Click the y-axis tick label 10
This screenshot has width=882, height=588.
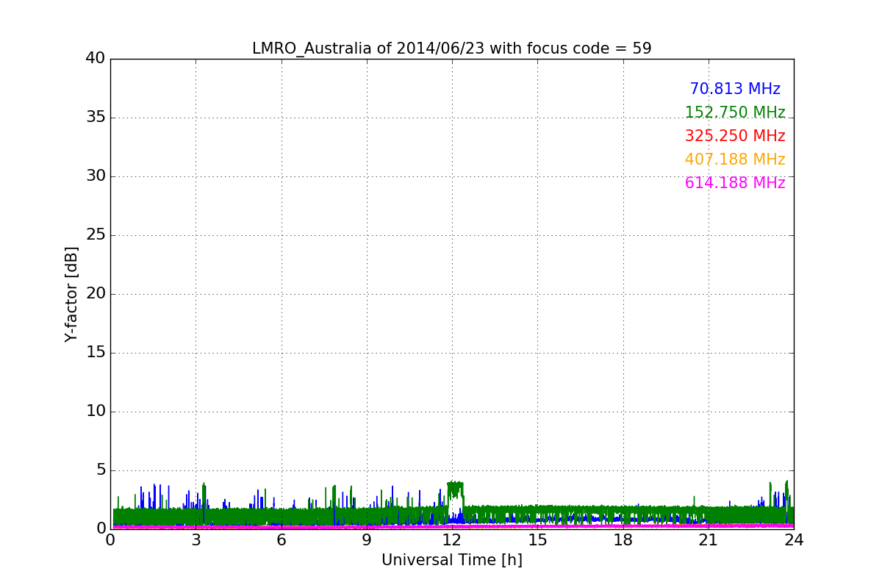pyautogui.click(x=96, y=412)
